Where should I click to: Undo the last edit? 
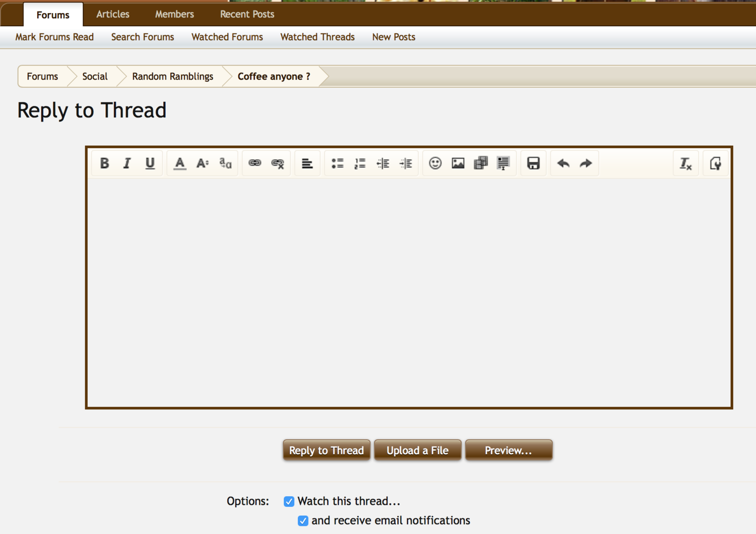(563, 163)
